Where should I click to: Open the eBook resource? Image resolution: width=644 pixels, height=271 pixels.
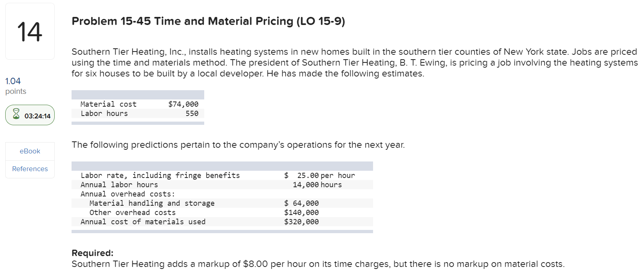[30, 151]
